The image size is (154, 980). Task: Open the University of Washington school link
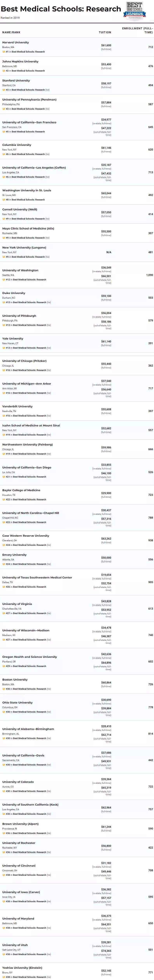coord(20,270)
